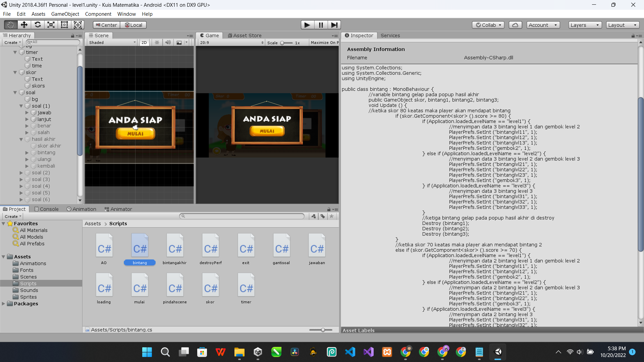Open the Layers dropdown

pyautogui.click(x=585, y=25)
